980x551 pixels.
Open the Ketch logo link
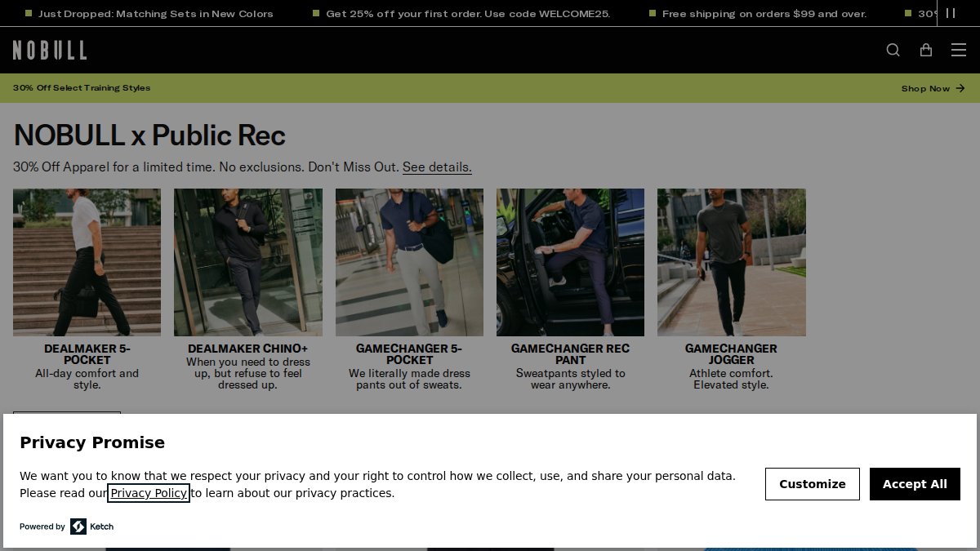click(x=92, y=527)
